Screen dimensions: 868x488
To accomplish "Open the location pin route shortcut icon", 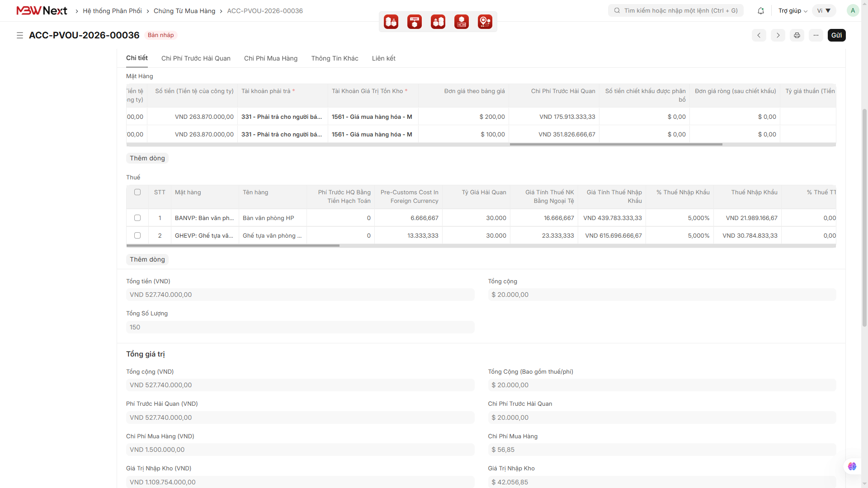I will tap(485, 22).
